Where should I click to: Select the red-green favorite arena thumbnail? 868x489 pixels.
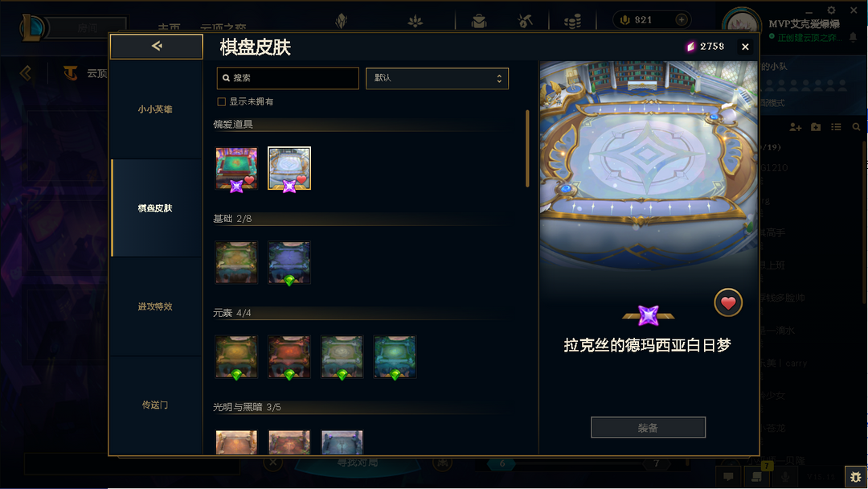coord(236,168)
